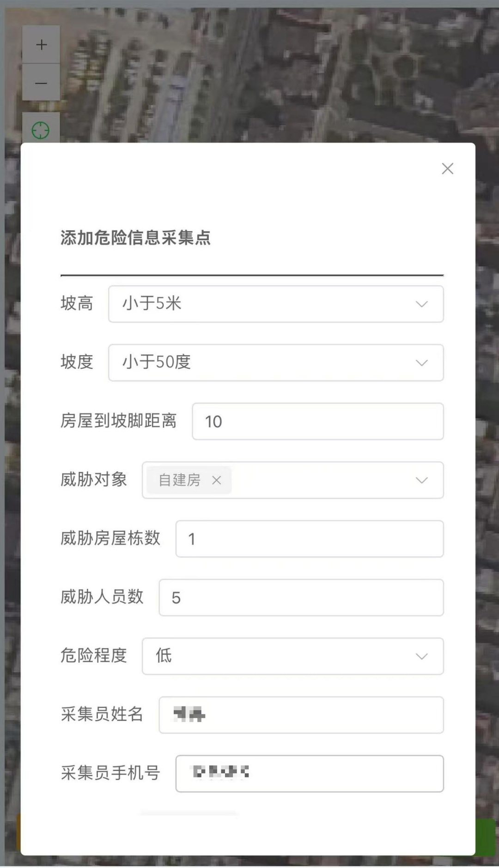Click the orange button behind dialog bottom-left
The height and width of the screenshot is (868, 499).
(x=18, y=832)
